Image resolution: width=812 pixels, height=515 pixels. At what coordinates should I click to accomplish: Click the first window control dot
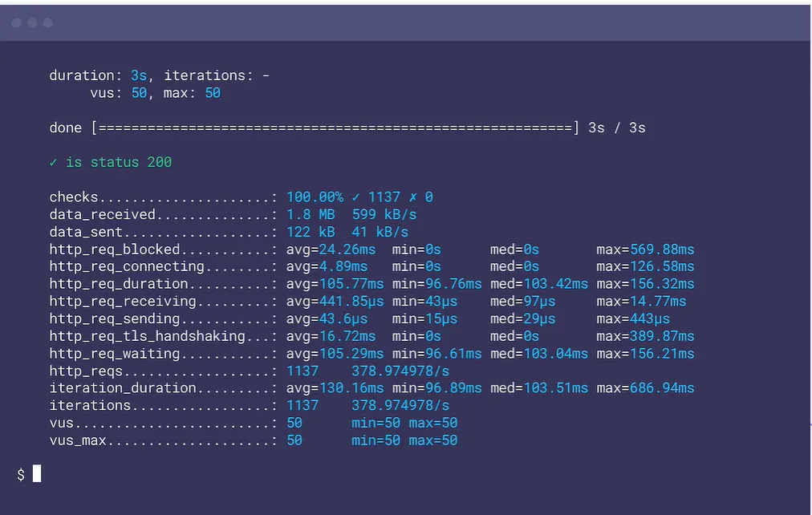[x=16, y=22]
